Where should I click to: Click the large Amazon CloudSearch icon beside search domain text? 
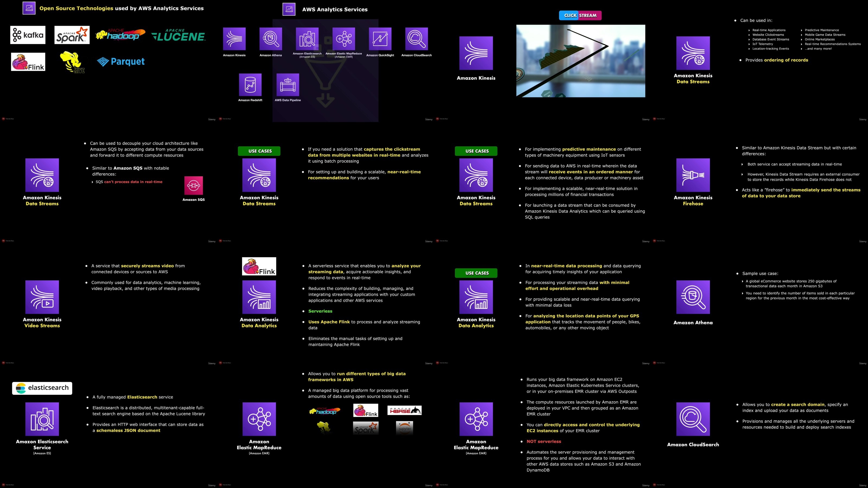693,419
